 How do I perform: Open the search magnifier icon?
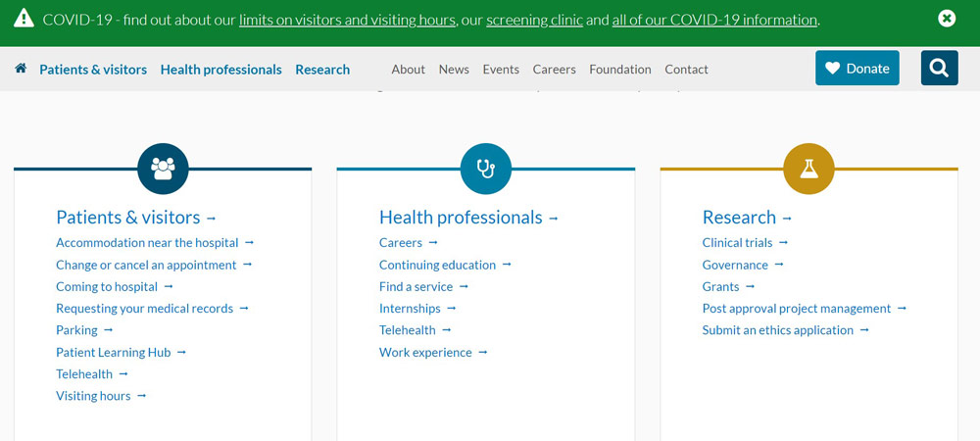tap(939, 68)
